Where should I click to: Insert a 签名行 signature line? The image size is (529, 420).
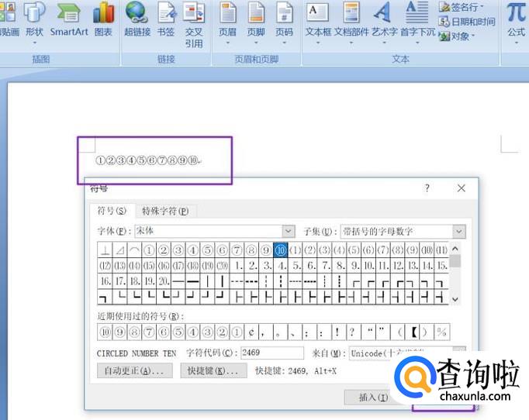coord(462,7)
